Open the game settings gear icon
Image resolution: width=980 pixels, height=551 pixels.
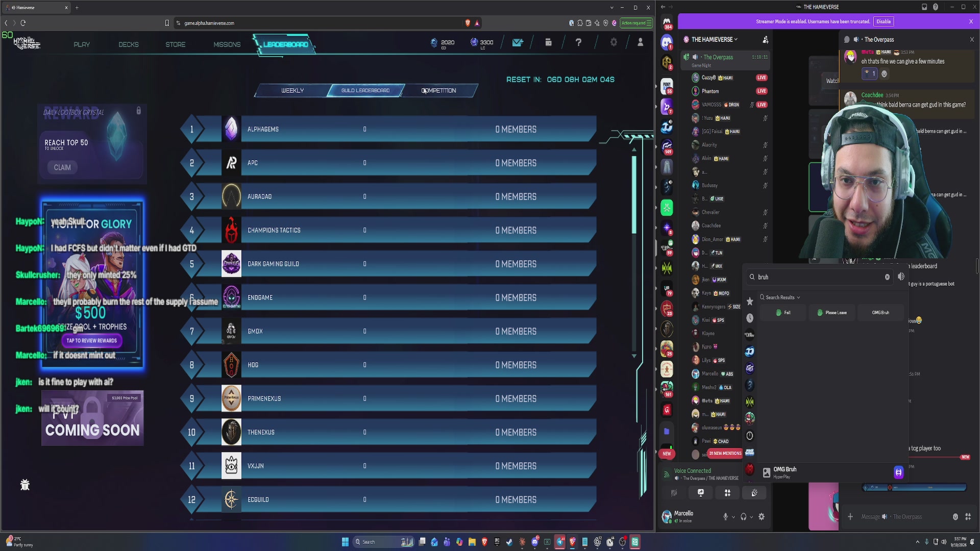(x=614, y=43)
